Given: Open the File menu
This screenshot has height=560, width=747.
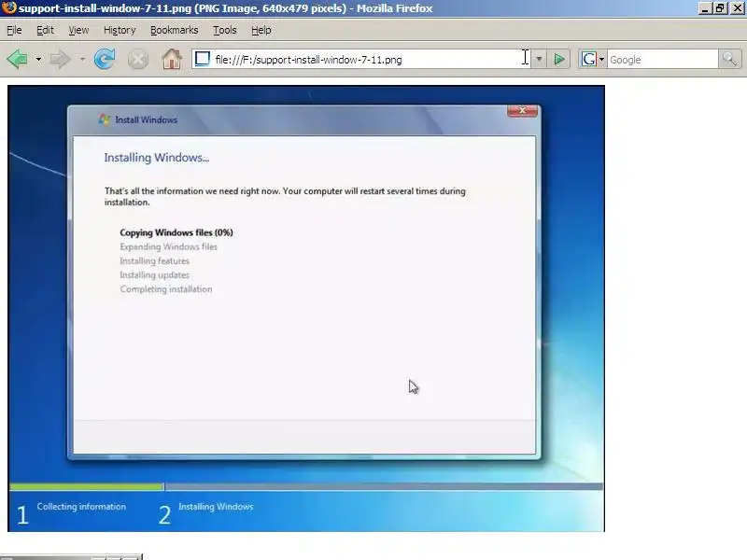Looking at the screenshot, I should (x=14, y=30).
